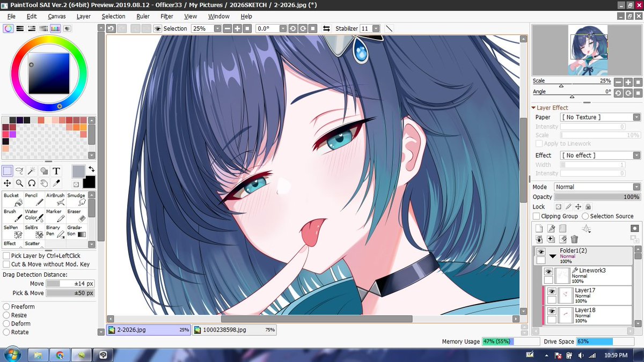Choose the Marker tool
Viewport: 644px width, 362px height.
coord(55,215)
